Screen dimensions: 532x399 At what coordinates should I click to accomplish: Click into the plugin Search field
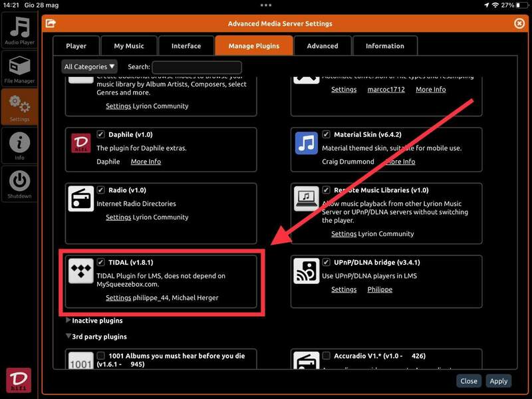(197, 67)
